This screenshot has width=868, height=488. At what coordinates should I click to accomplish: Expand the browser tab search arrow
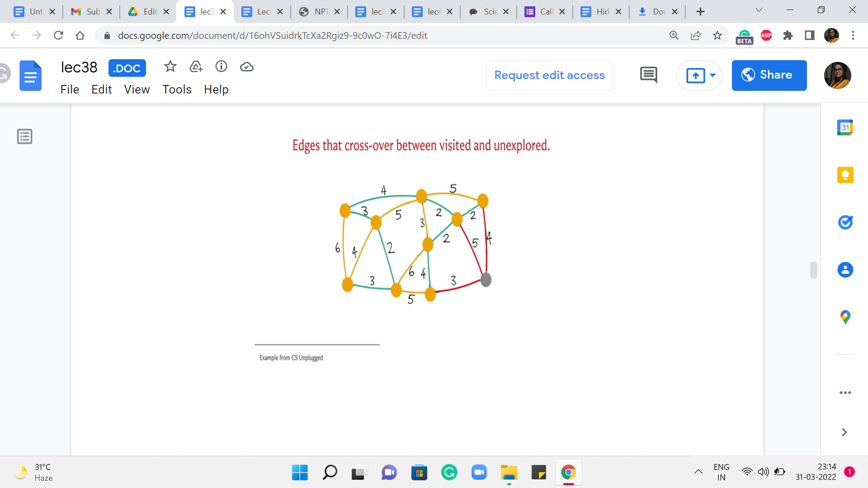tap(759, 10)
